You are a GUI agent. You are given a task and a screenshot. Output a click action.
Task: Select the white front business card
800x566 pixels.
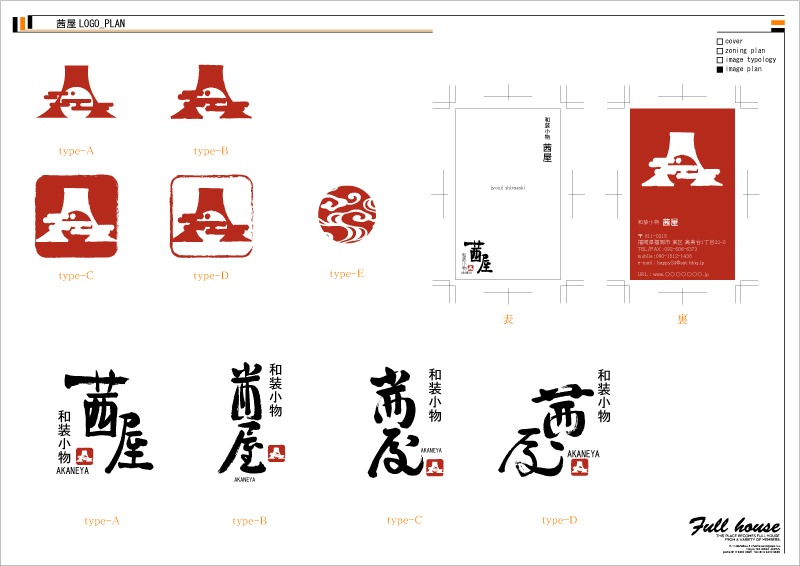[507, 194]
